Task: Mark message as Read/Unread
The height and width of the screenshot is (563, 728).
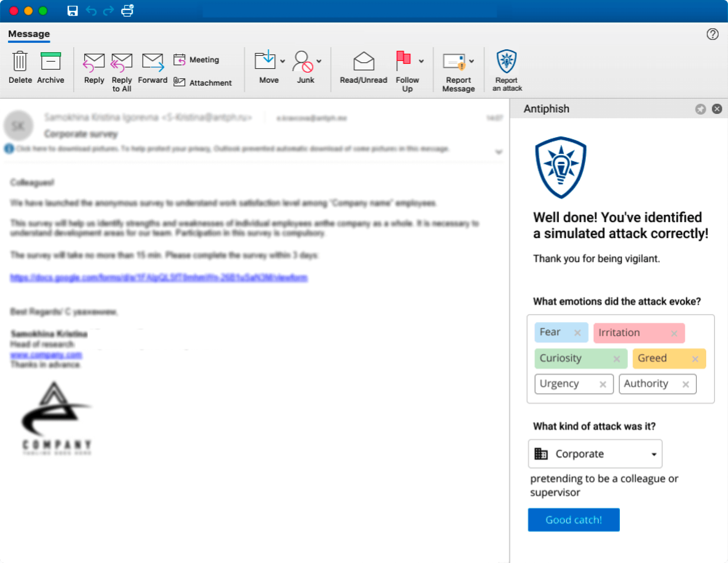Action: 363,62
